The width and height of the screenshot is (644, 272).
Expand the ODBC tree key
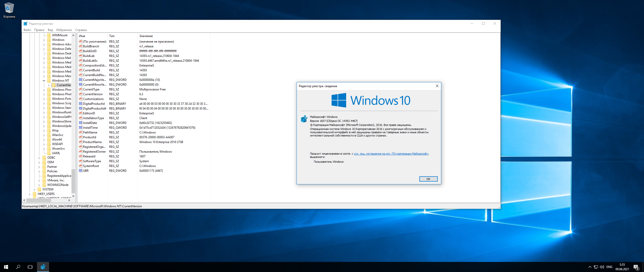pyautogui.click(x=39, y=158)
